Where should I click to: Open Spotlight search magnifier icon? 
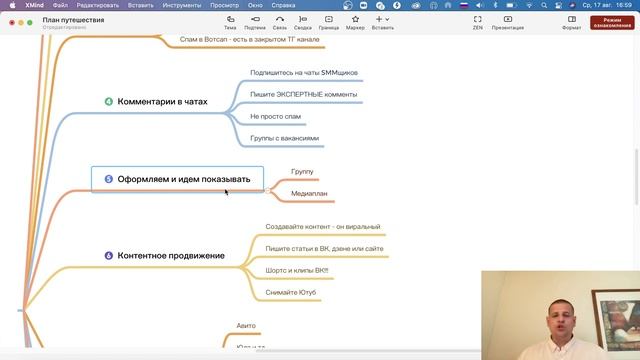pos(544,5)
